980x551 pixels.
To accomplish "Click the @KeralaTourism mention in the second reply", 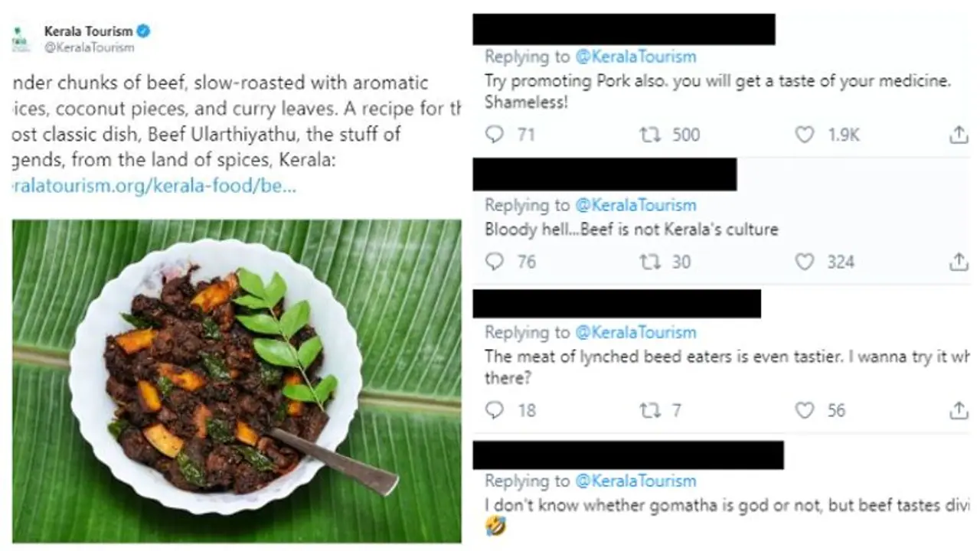I will (636, 205).
